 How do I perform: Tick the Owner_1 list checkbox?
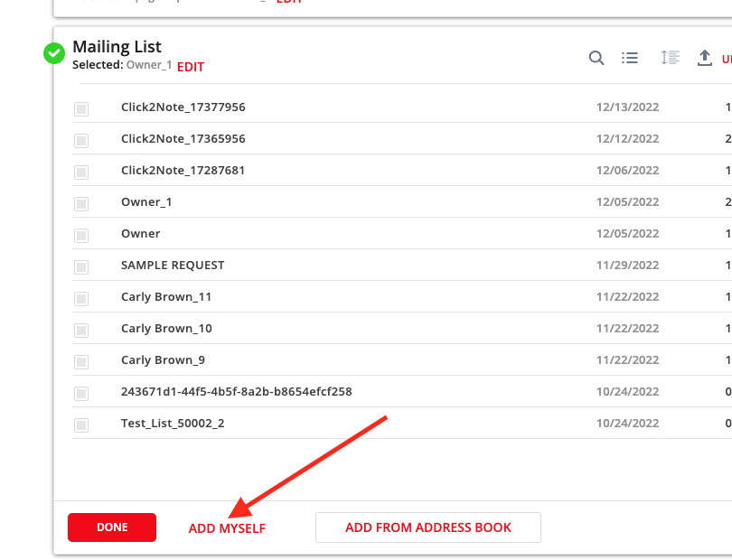81,204
